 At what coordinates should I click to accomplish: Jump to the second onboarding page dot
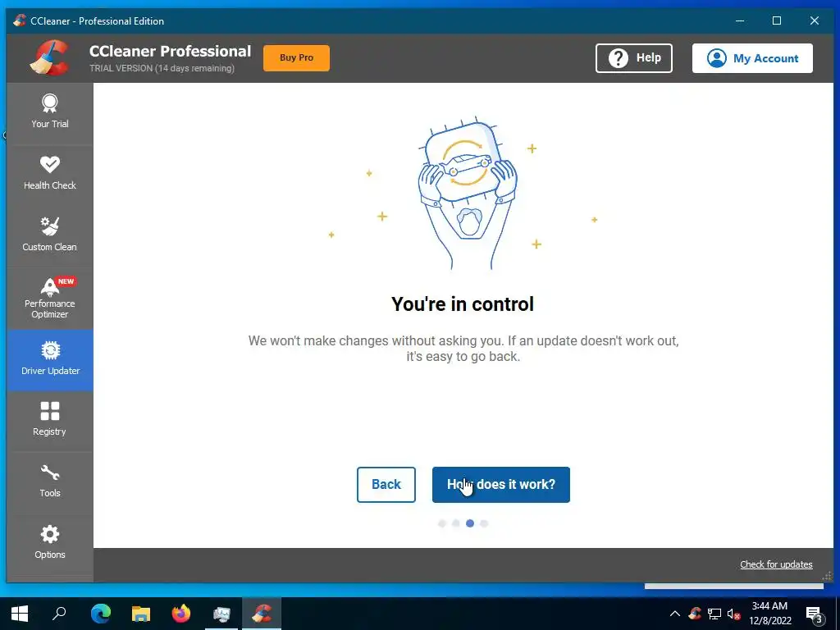[x=456, y=523]
